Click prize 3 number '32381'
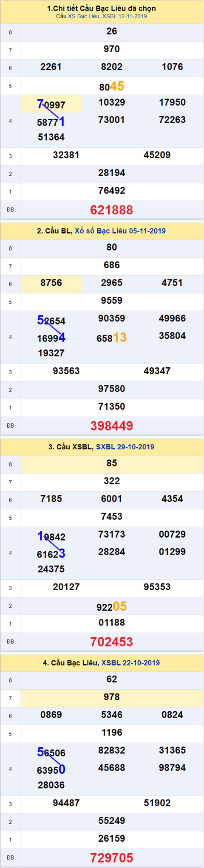 pyautogui.click(x=66, y=155)
